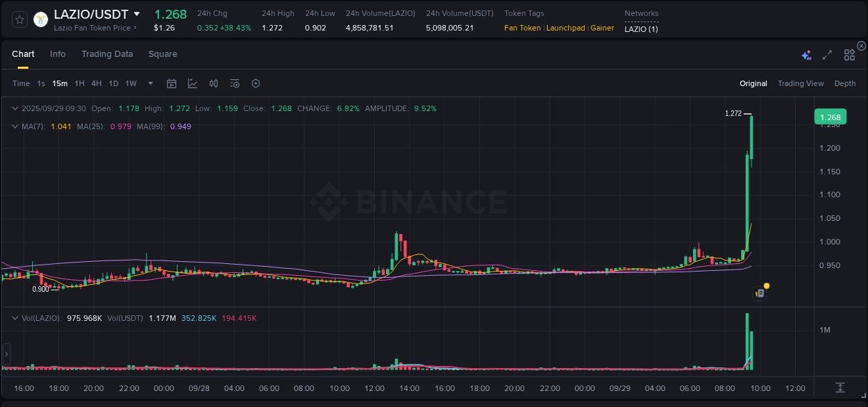
Task: Open chart settings via the hexagon icon
Action: pyautogui.click(x=256, y=83)
